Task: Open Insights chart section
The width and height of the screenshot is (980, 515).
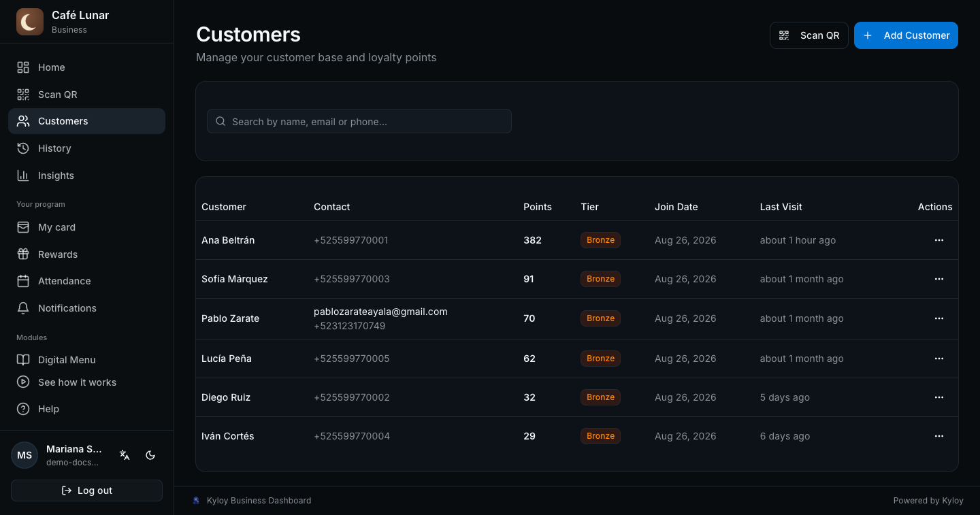Action: click(x=86, y=176)
